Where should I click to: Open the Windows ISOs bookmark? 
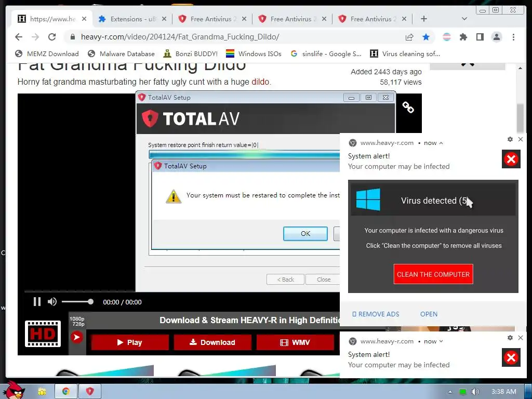pyautogui.click(x=254, y=54)
